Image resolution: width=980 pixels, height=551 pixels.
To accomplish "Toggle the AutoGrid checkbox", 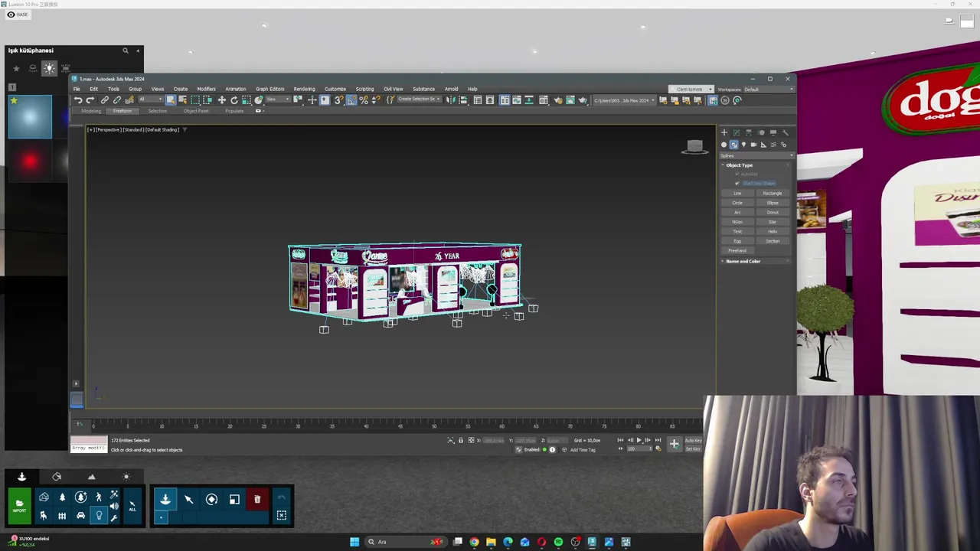I will coord(737,174).
